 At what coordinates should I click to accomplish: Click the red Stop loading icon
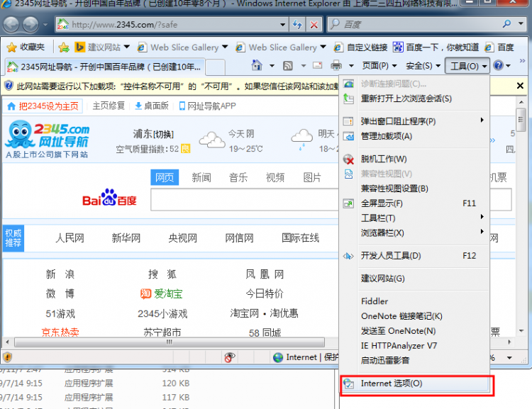314,24
